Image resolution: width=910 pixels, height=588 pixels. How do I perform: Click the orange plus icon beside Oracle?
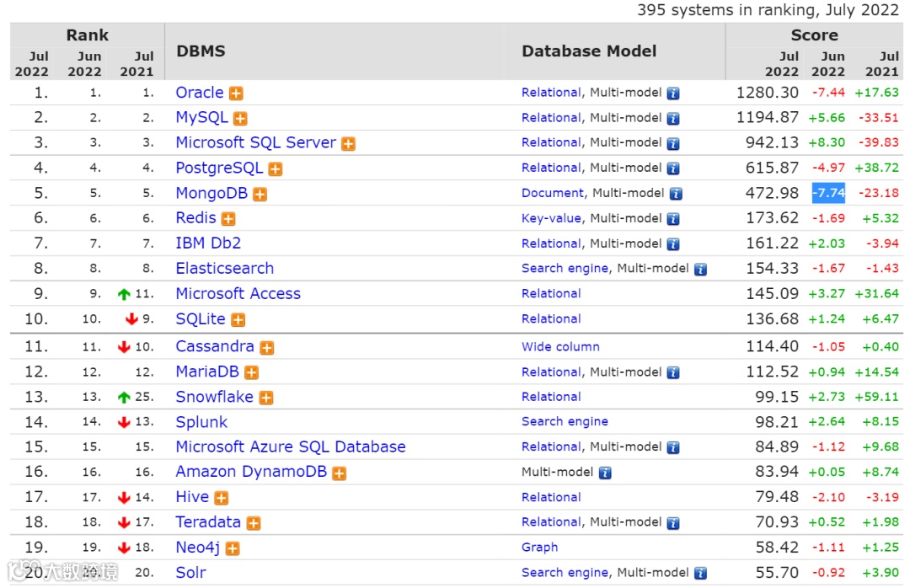click(x=236, y=94)
